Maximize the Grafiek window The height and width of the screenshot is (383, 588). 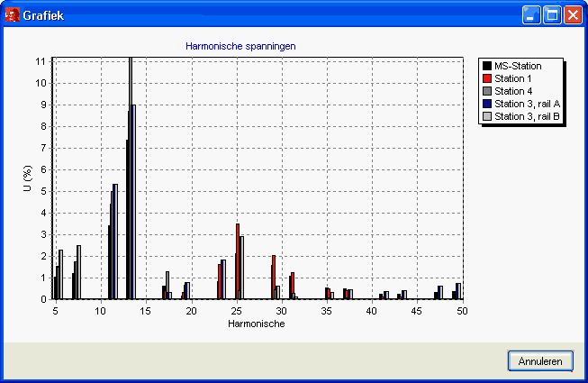[x=552, y=15]
